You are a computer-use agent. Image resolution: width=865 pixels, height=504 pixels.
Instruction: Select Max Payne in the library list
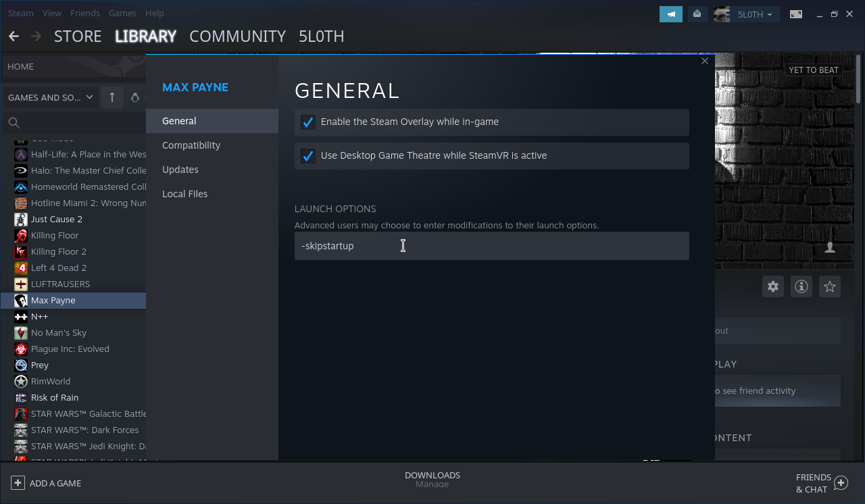[73, 300]
